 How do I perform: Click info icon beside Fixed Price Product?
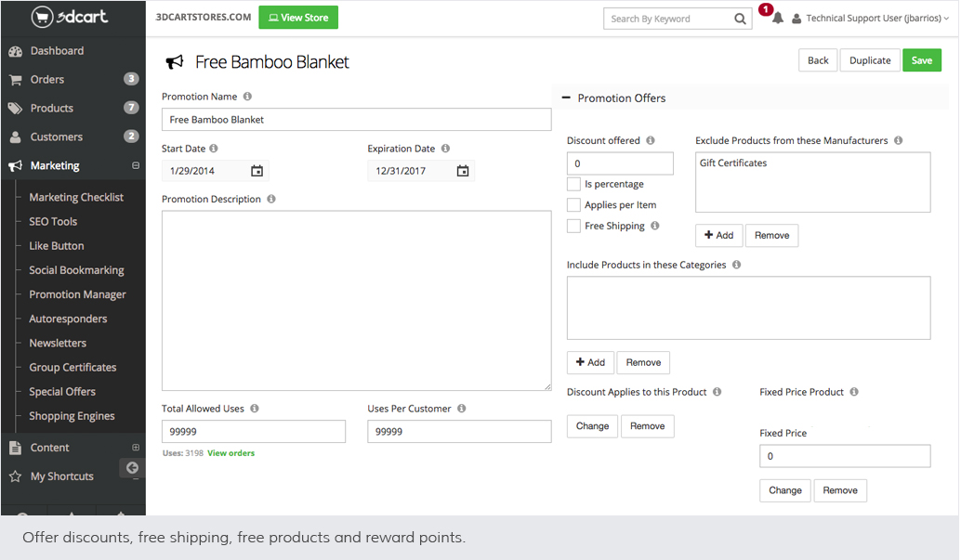tap(854, 392)
